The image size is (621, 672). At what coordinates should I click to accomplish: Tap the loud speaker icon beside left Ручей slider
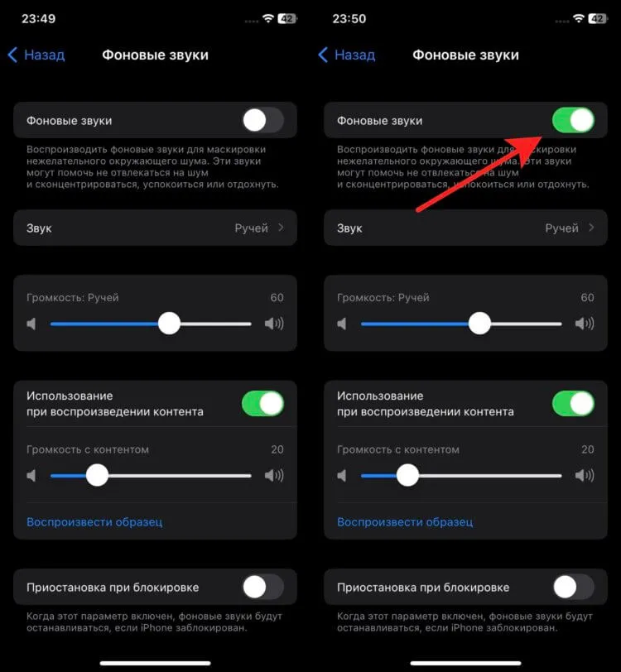tap(274, 324)
